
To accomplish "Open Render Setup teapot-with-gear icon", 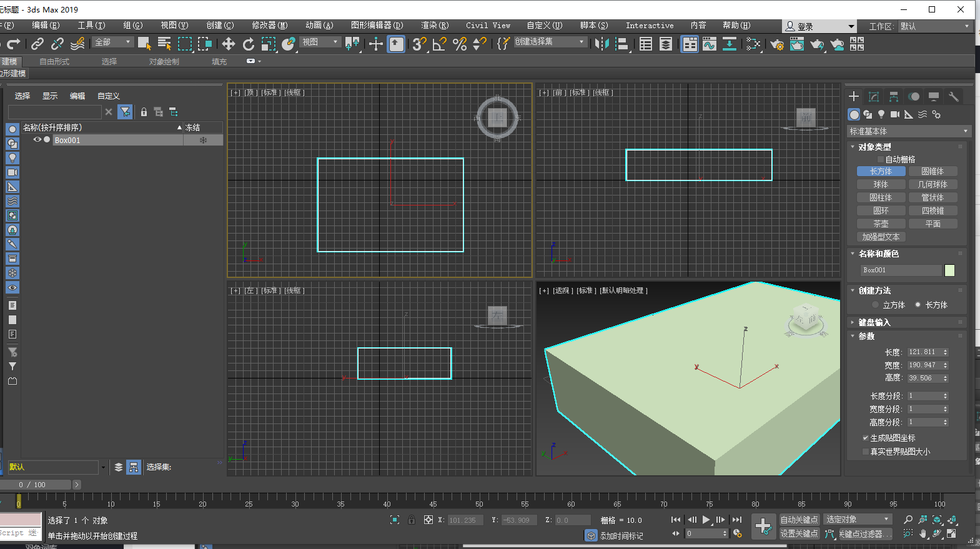I will pos(777,43).
